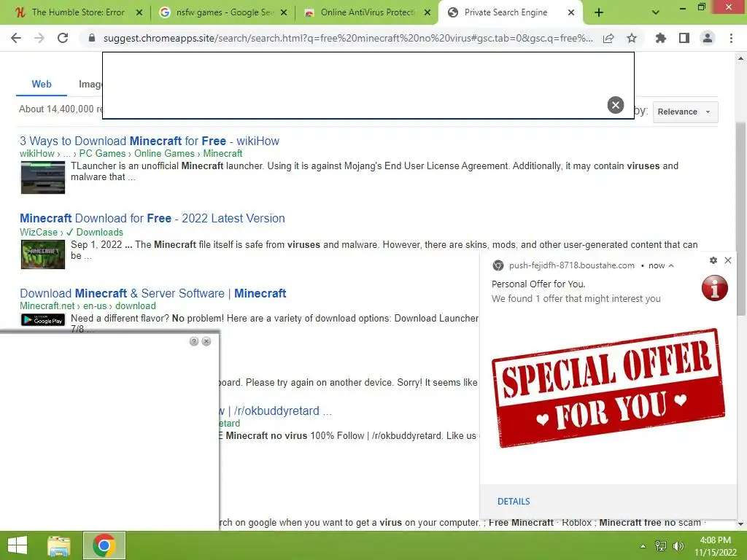The image size is (747, 560).
Task: Click the lock icon in address bar
Action: tap(92, 38)
